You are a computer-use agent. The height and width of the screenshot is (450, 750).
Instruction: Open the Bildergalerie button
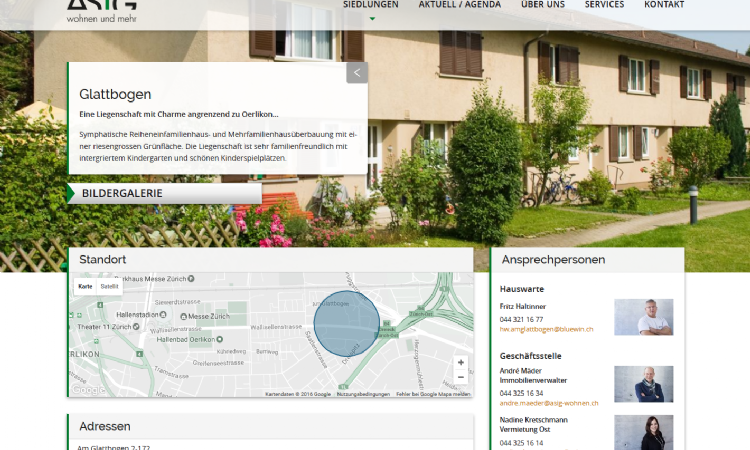(165, 193)
